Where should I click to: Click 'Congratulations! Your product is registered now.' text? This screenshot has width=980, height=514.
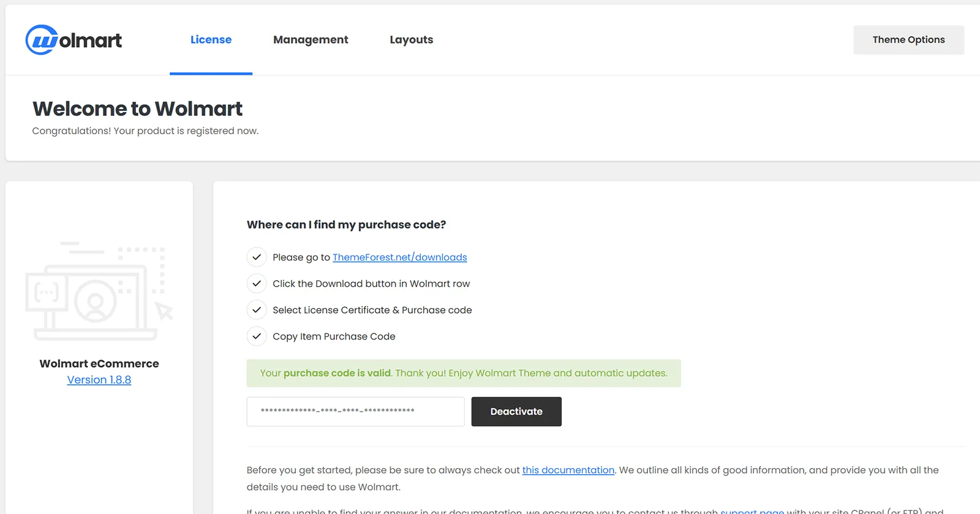(145, 131)
